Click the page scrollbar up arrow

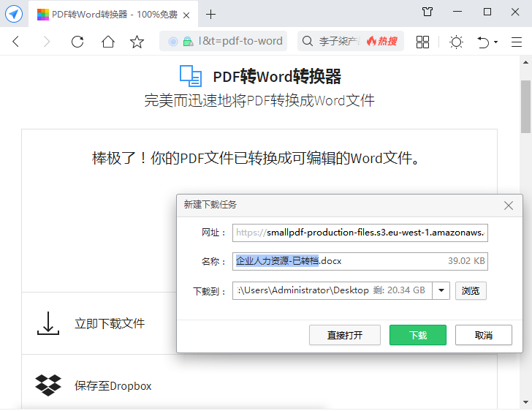coord(525,62)
